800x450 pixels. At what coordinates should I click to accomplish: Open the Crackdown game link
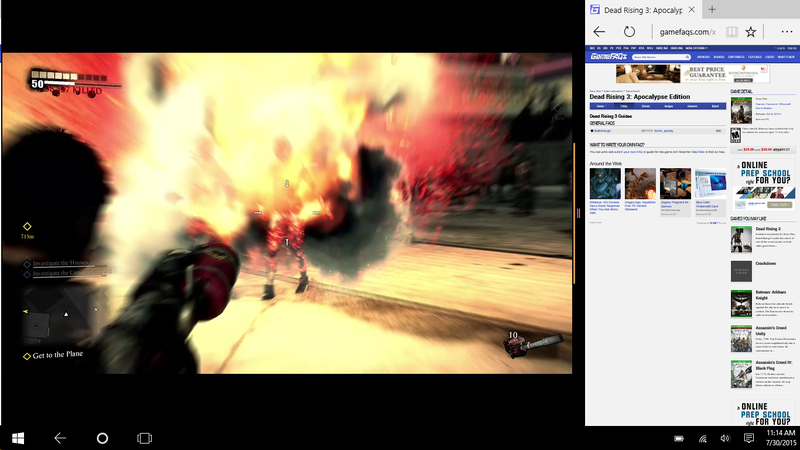[765, 264]
